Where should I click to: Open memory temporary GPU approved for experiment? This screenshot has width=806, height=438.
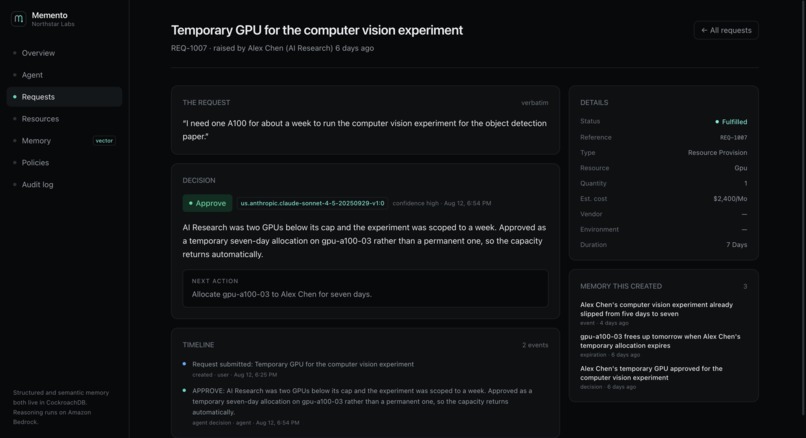point(663,377)
